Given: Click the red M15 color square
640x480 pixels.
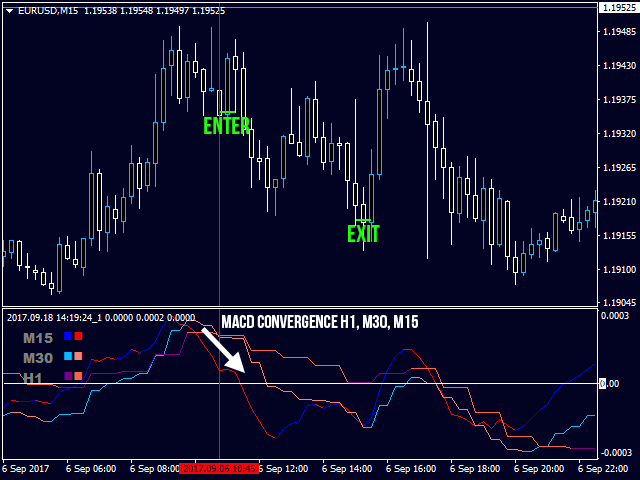Looking at the screenshot, I should coord(78,337).
